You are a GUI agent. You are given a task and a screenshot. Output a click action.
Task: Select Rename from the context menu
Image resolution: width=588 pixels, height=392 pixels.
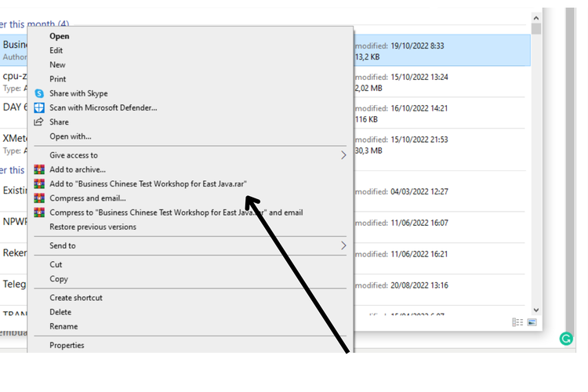[64, 326]
